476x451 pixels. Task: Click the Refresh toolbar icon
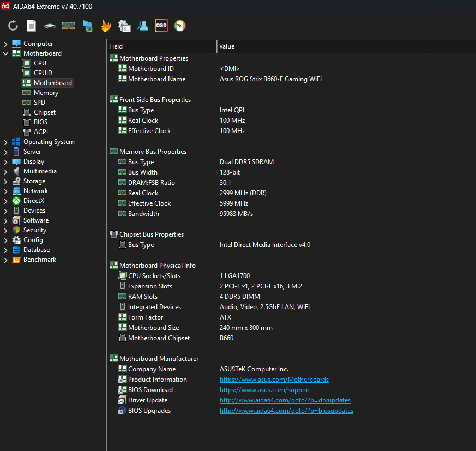click(x=13, y=26)
